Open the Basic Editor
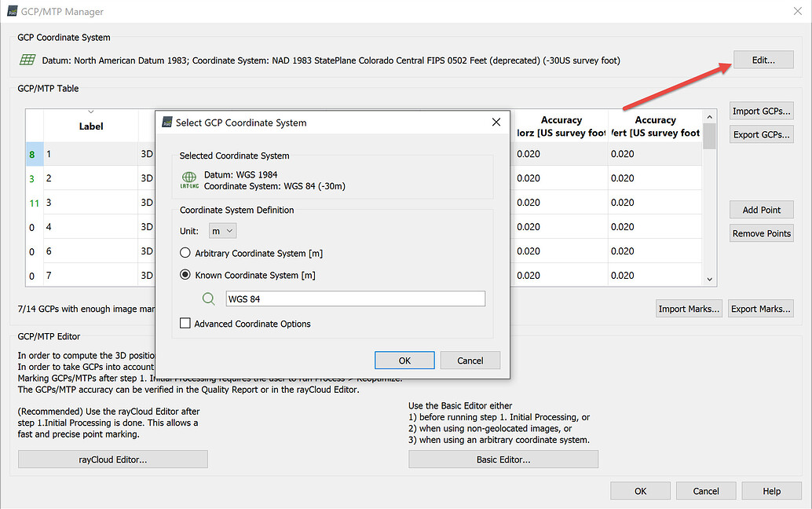The image size is (812, 509). coord(503,459)
